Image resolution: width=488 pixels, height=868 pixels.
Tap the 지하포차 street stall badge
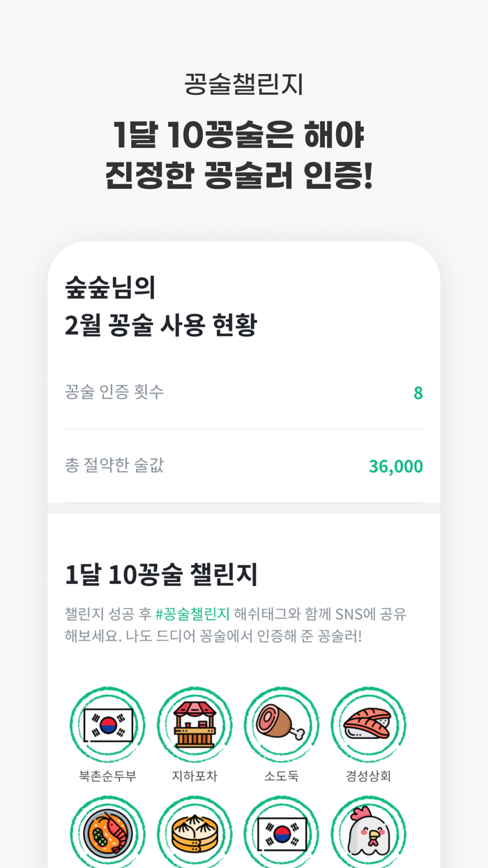click(195, 725)
